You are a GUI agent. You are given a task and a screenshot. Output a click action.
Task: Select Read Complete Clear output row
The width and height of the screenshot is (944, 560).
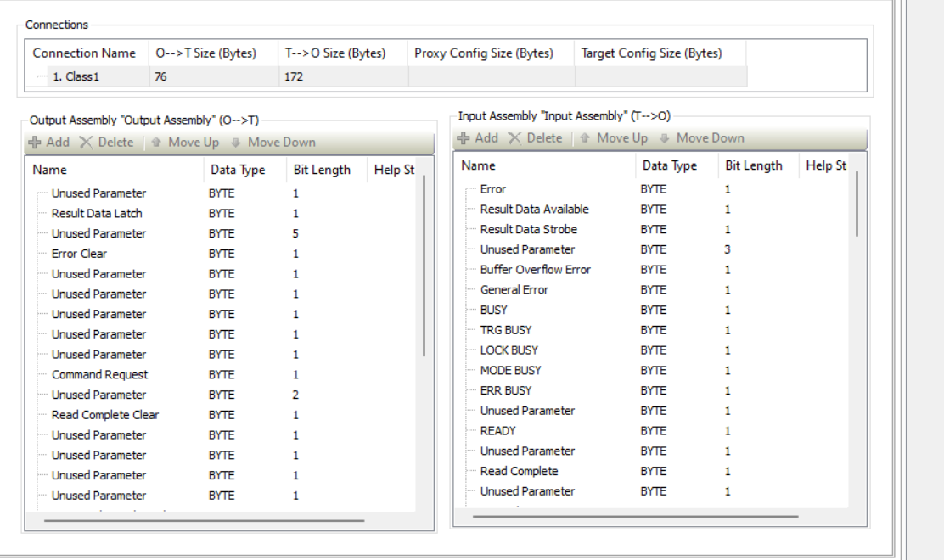pyautogui.click(x=104, y=415)
